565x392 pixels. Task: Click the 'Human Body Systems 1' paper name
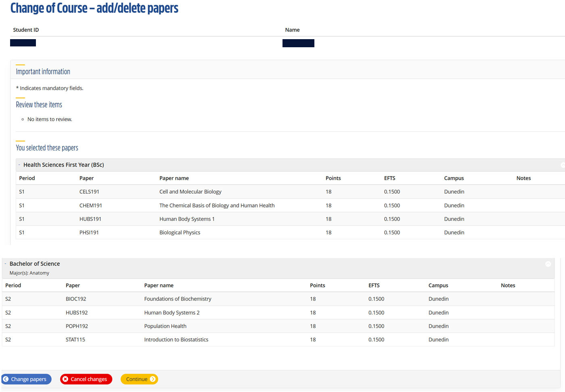coord(187,219)
